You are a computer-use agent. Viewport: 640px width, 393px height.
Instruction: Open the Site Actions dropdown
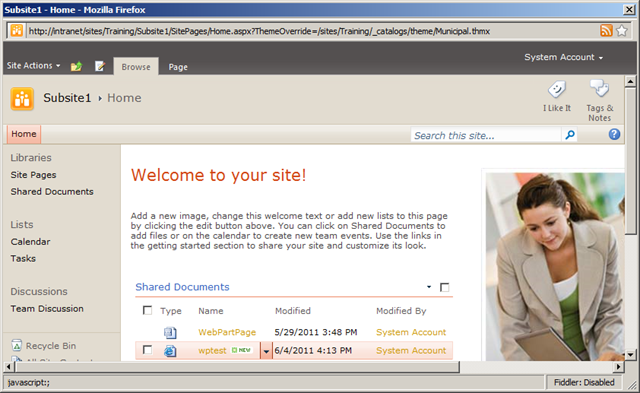tap(33, 66)
